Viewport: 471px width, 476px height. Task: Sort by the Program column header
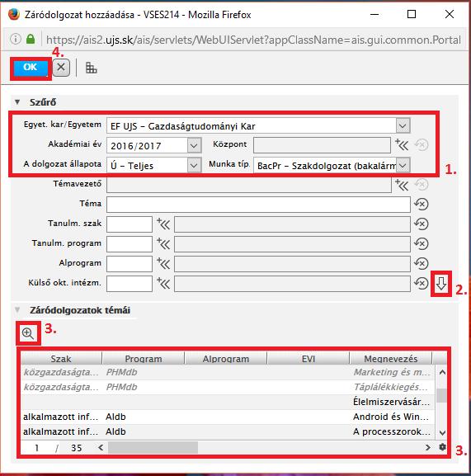pos(144,359)
